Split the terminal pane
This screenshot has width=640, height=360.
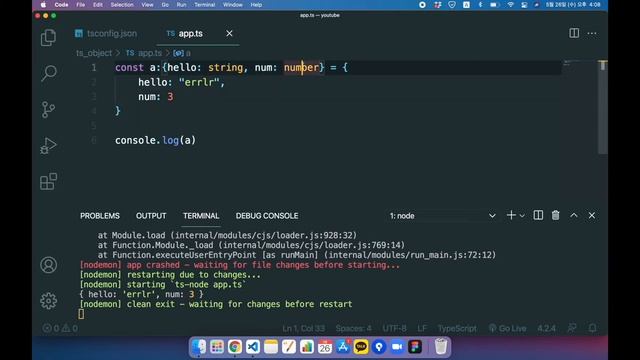pos(538,215)
